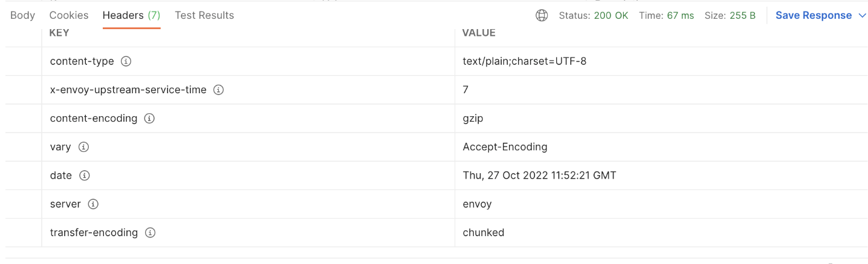Select the gzip value cell
The image size is (868, 264).
(661, 118)
